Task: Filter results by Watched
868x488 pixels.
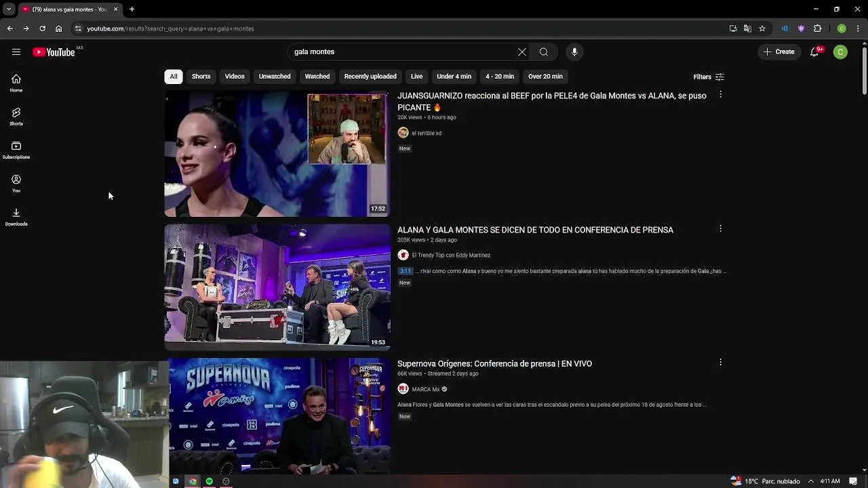Action: pyautogui.click(x=317, y=77)
